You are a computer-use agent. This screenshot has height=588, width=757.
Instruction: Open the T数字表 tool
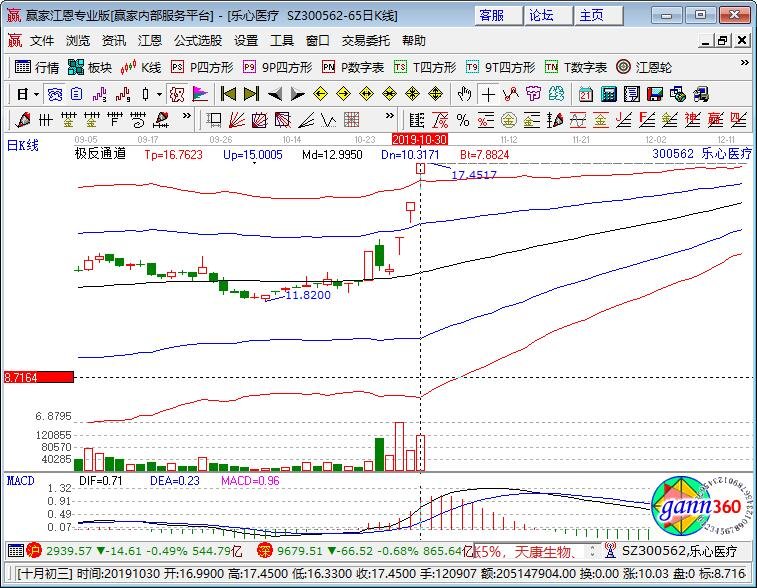pyautogui.click(x=576, y=67)
